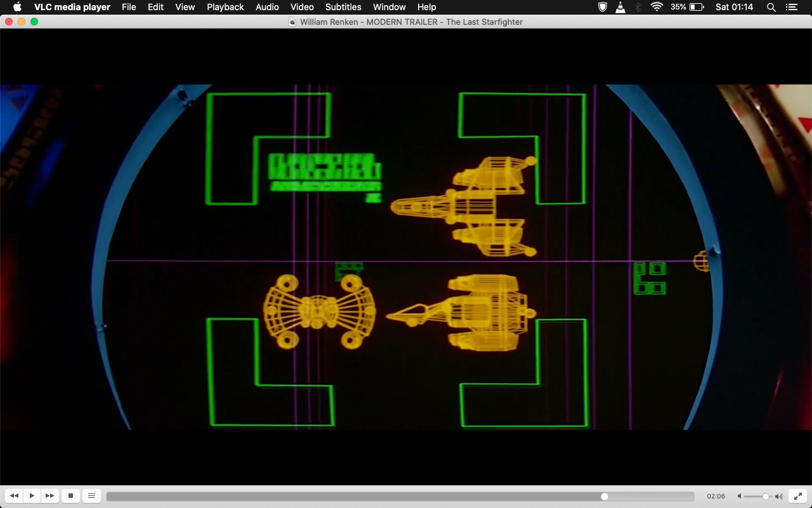Click the 02:06 elapsed time display
This screenshot has width=812, height=508.
click(x=716, y=496)
